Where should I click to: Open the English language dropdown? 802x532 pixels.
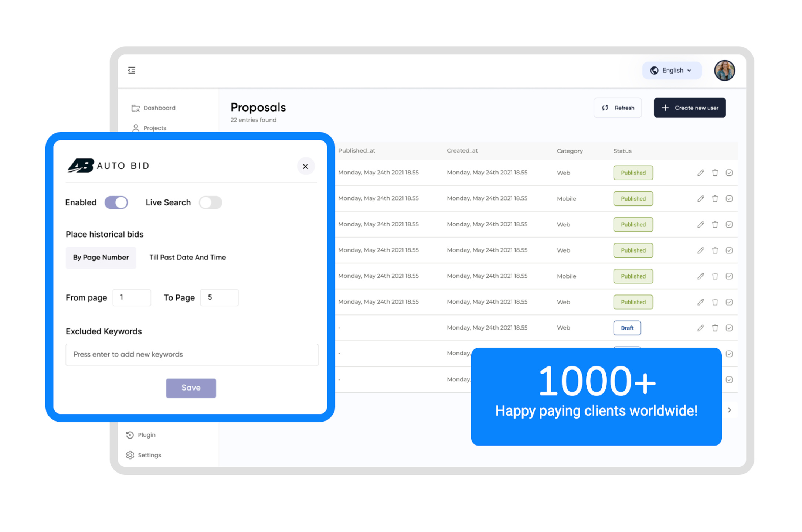coord(672,70)
